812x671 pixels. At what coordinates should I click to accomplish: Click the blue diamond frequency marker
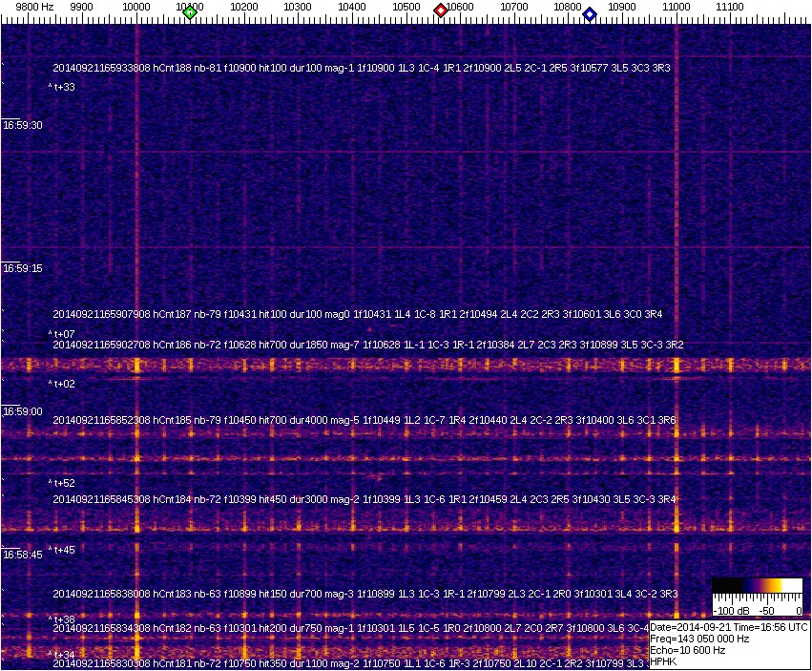[590, 14]
